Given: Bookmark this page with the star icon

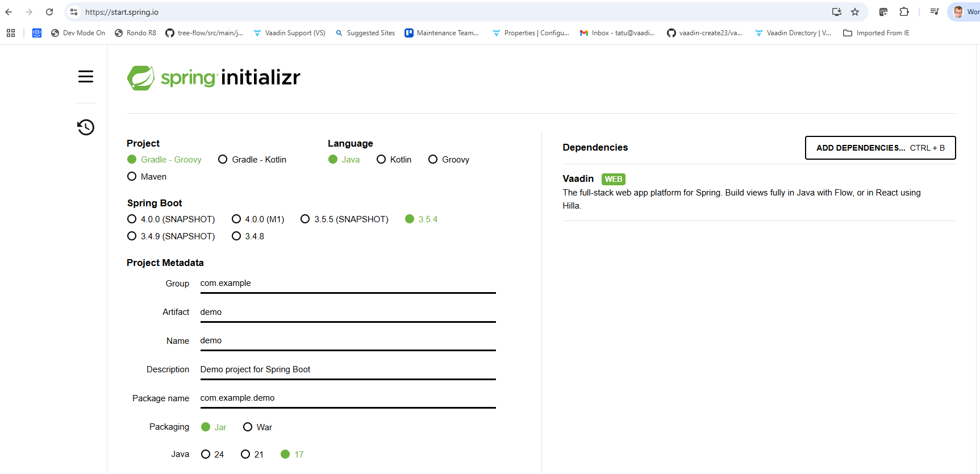Looking at the screenshot, I should click(855, 12).
